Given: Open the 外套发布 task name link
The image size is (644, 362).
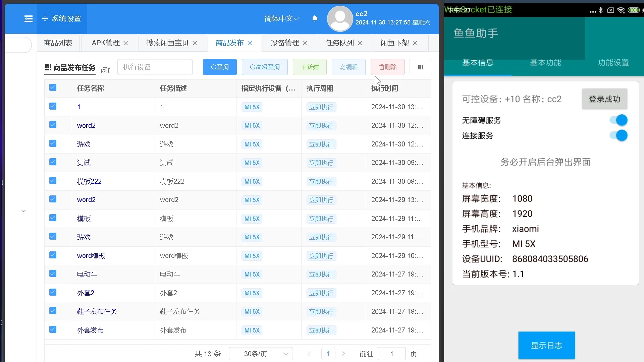Looking at the screenshot, I should click(x=90, y=330).
